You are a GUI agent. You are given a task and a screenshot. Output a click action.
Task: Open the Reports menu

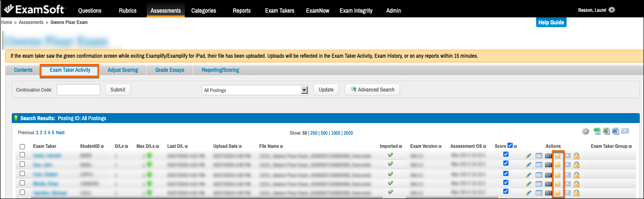(242, 10)
